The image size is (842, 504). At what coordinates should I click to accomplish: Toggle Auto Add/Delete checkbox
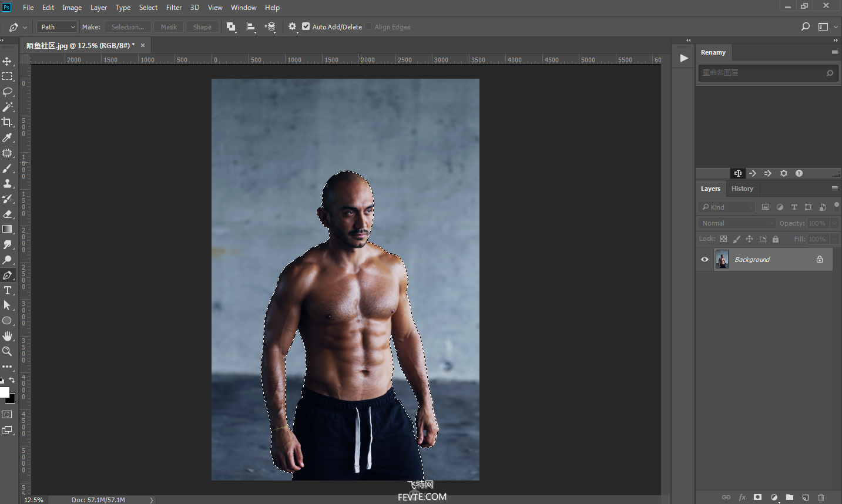click(306, 26)
